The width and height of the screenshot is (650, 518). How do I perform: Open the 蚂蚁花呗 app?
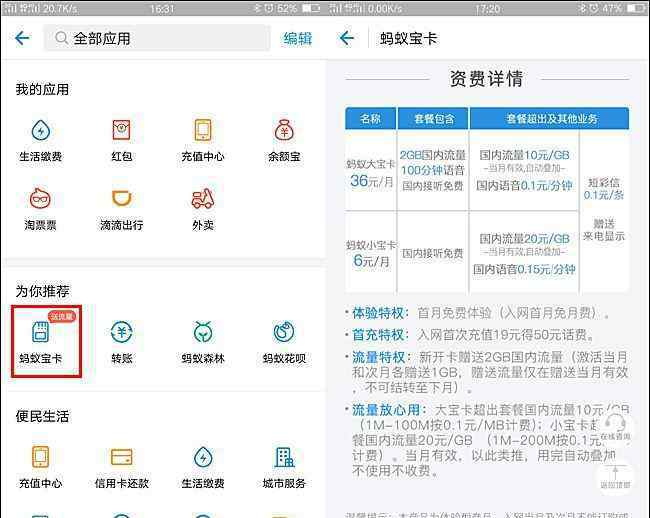pos(284,342)
